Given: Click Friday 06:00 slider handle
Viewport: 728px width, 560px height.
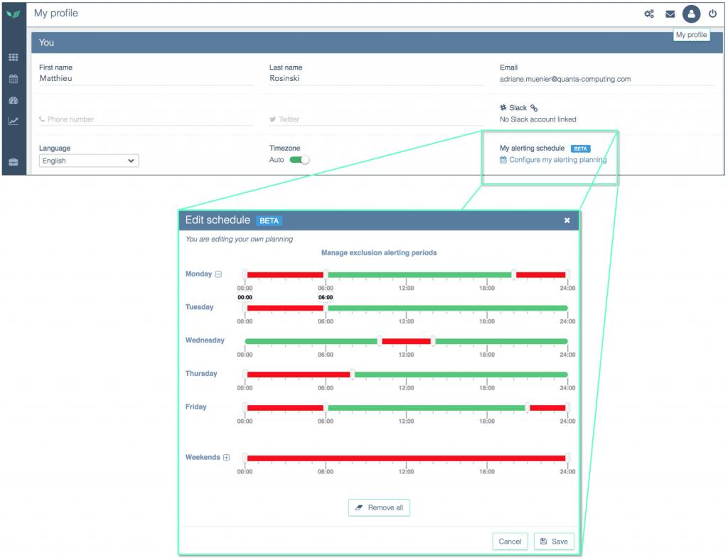Looking at the screenshot, I should (x=326, y=408).
